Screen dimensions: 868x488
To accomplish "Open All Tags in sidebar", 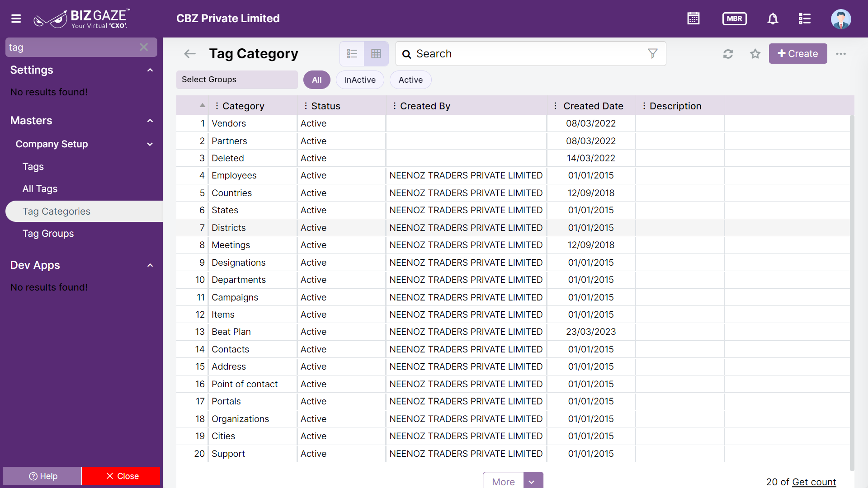I will coord(40,189).
